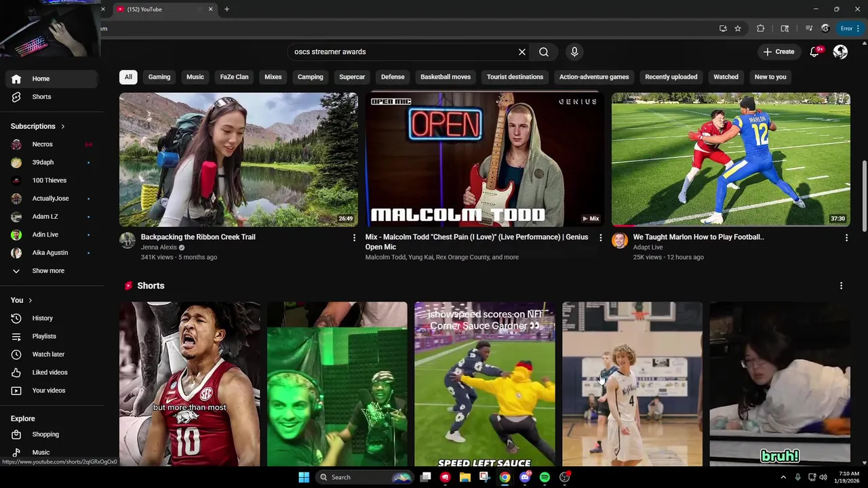Screen dimensions: 868x488
Task: Select the Basketball moves filter chip
Action: 446,77
